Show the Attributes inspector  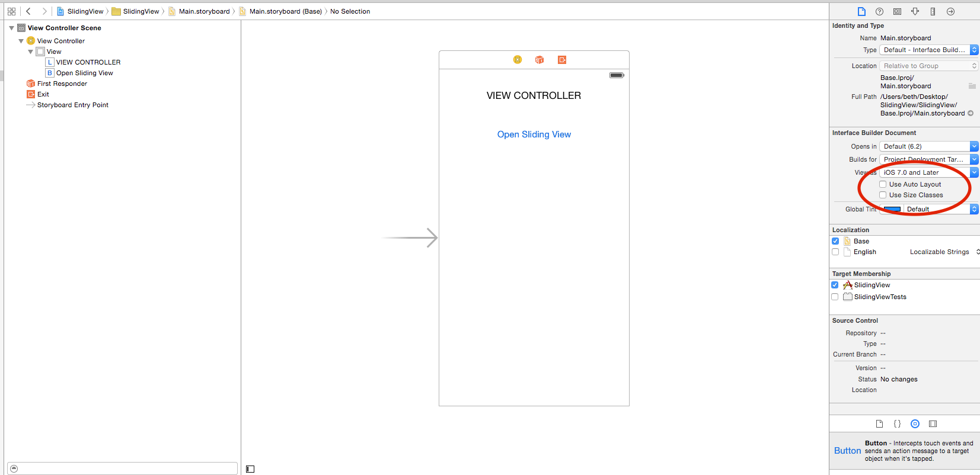click(915, 11)
